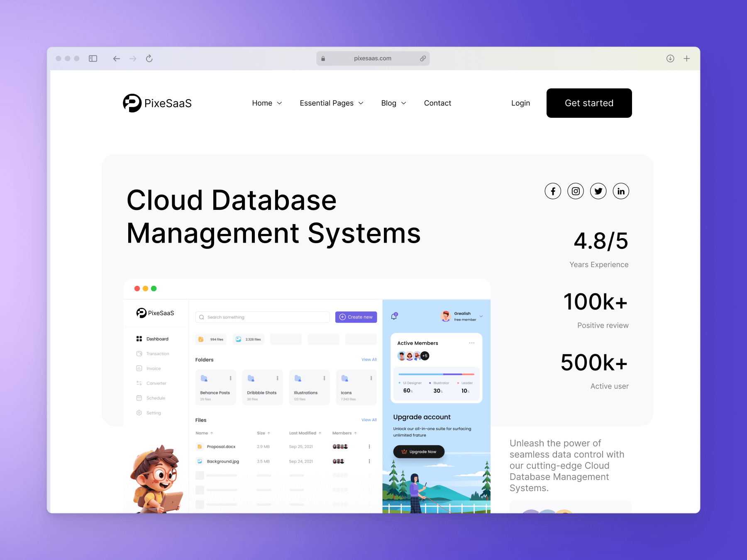Open the notification bell with badge 2
747x560 pixels.
point(394,317)
